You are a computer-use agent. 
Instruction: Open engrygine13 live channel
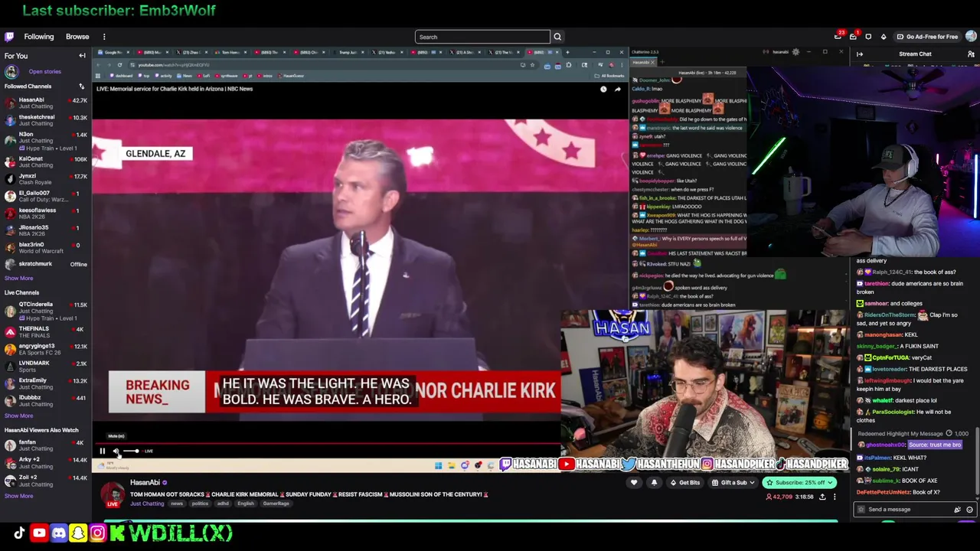click(46, 349)
